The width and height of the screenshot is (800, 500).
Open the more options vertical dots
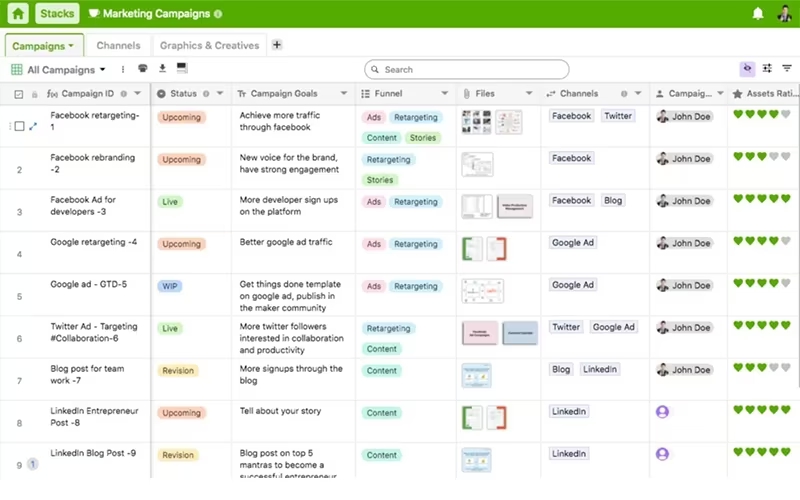pos(123,69)
